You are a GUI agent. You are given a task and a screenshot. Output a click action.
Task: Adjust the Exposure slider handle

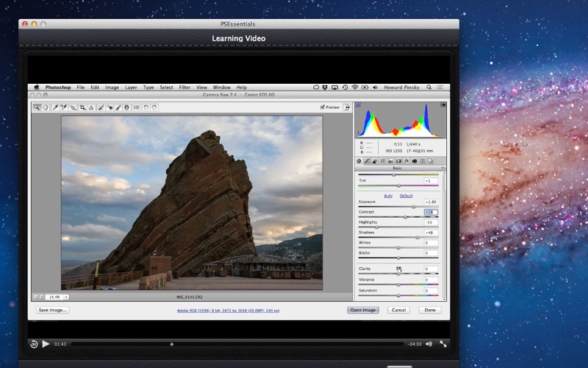pos(414,207)
